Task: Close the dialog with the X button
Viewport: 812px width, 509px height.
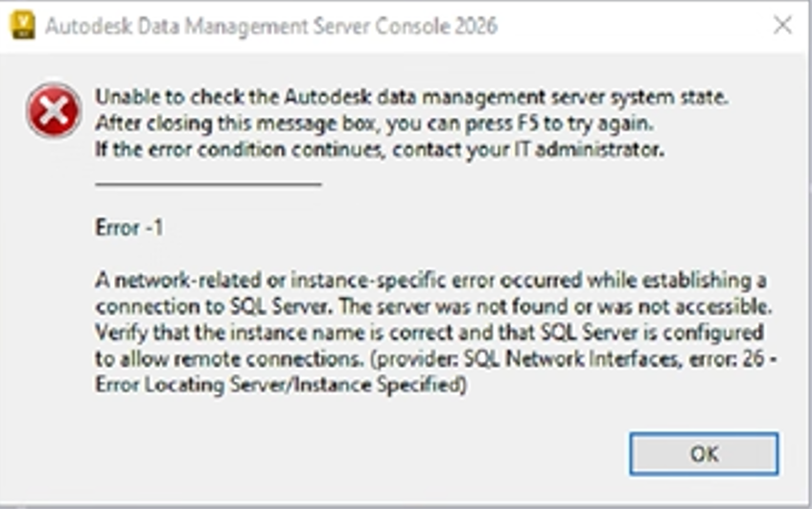Action: 782,26
